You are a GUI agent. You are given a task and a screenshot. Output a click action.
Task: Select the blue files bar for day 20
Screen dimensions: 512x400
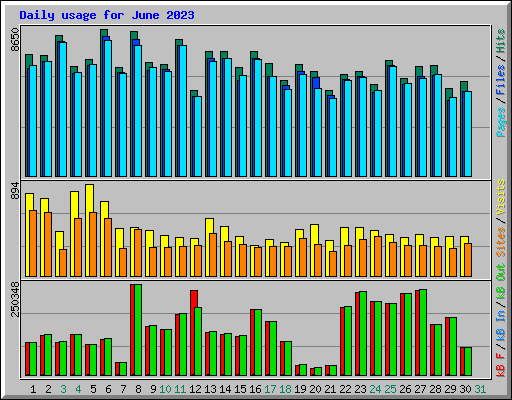pyautogui.click(x=316, y=83)
